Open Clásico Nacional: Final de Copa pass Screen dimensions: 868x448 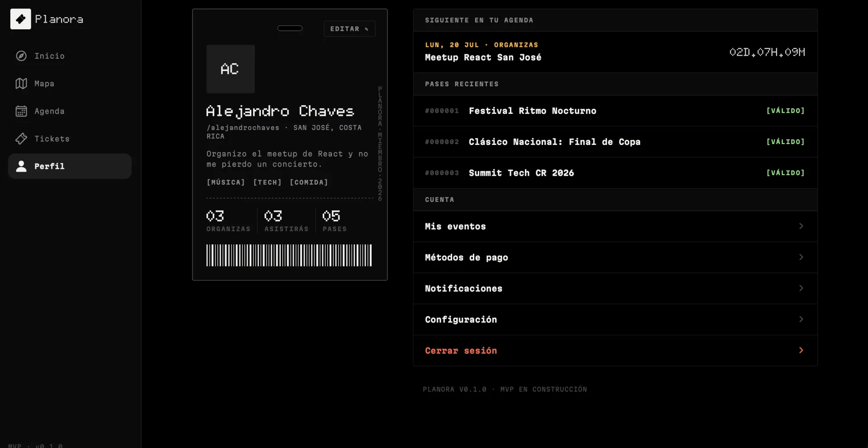(x=615, y=142)
